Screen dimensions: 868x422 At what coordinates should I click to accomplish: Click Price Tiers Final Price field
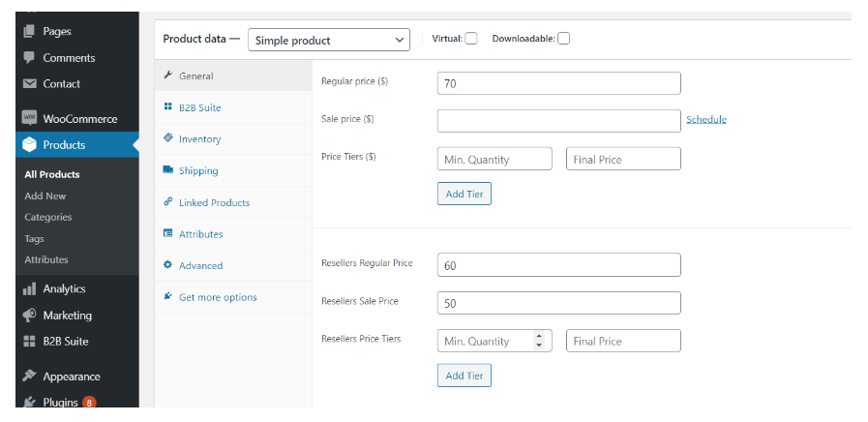(x=623, y=159)
